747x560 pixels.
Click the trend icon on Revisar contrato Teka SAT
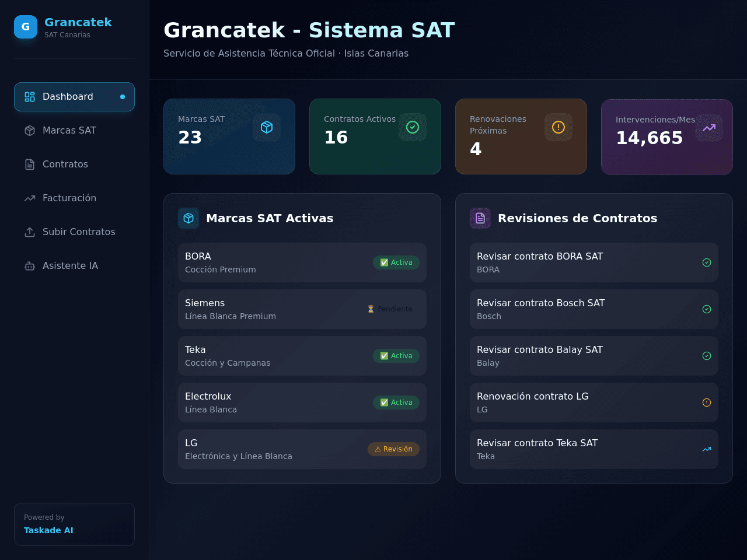[707, 449]
